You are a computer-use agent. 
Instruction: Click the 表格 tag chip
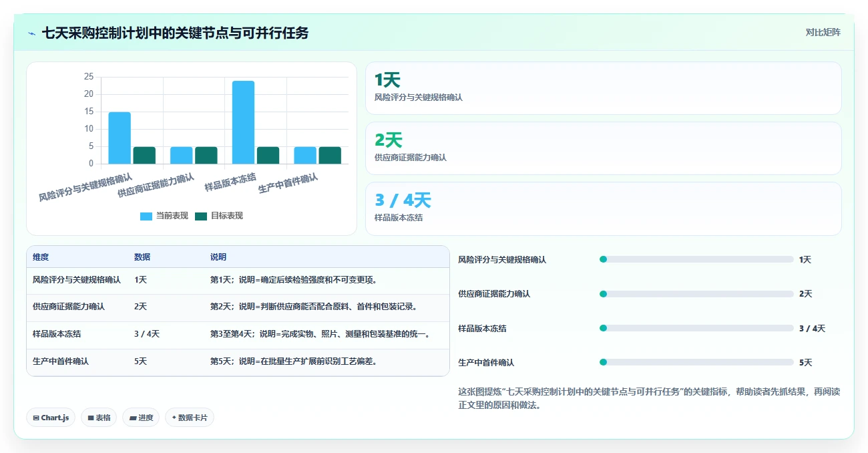point(99,418)
